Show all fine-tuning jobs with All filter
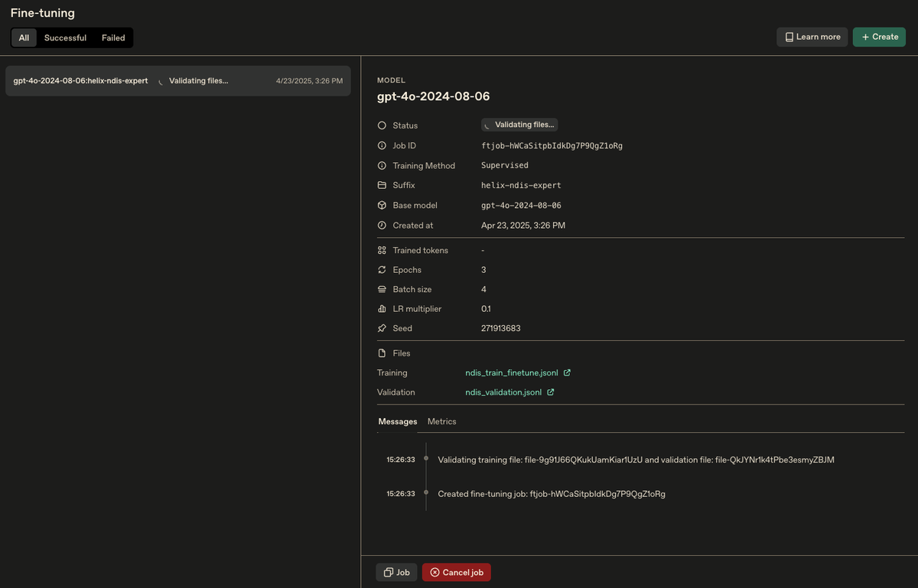The height and width of the screenshot is (588, 918). click(24, 37)
